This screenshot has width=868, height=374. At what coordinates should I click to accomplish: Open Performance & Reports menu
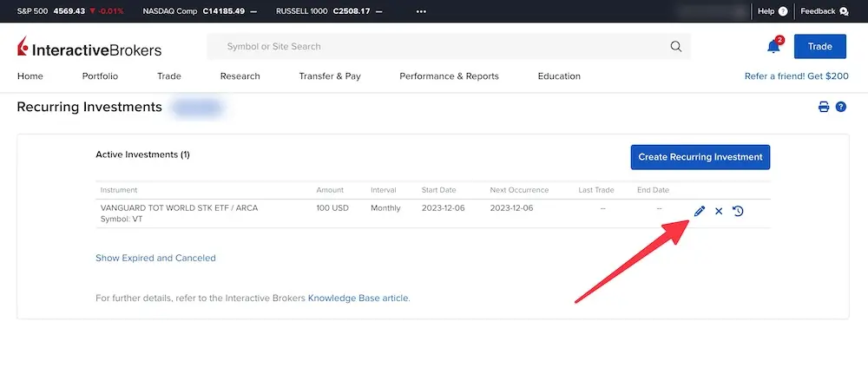pyautogui.click(x=449, y=76)
